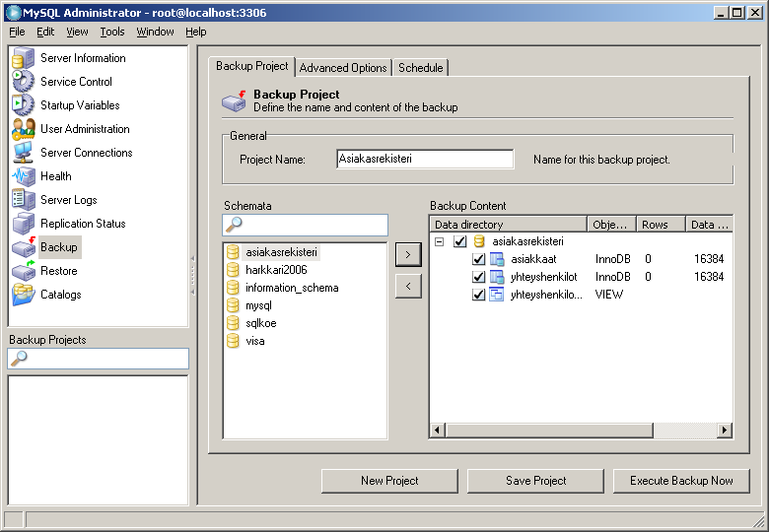Click the Service Control gear icon

coord(23,82)
